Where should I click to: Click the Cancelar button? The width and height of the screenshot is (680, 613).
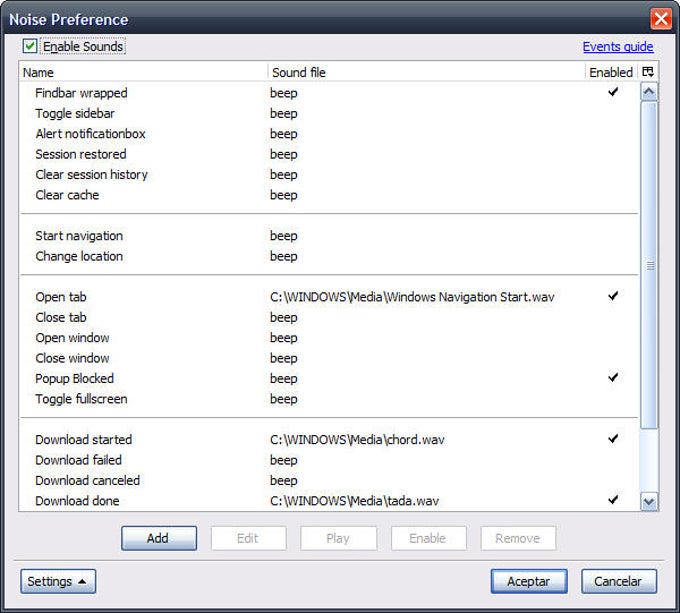pyautogui.click(x=618, y=581)
